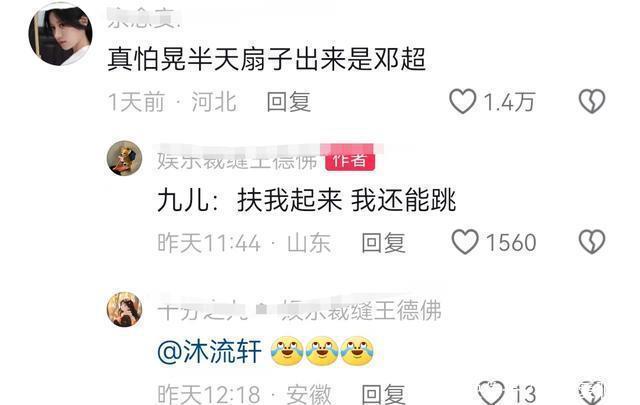Open the author username next to 作者
Image resolution: width=640 pixels, height=405 pixels.
pos(238,160)
